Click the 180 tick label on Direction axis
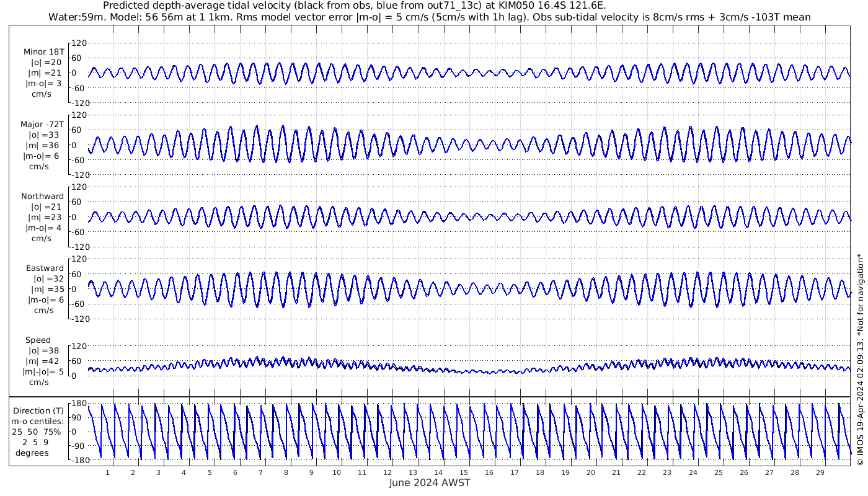This screenshot has width=868, height=496. pyautogui.click(x=80, y=404)
